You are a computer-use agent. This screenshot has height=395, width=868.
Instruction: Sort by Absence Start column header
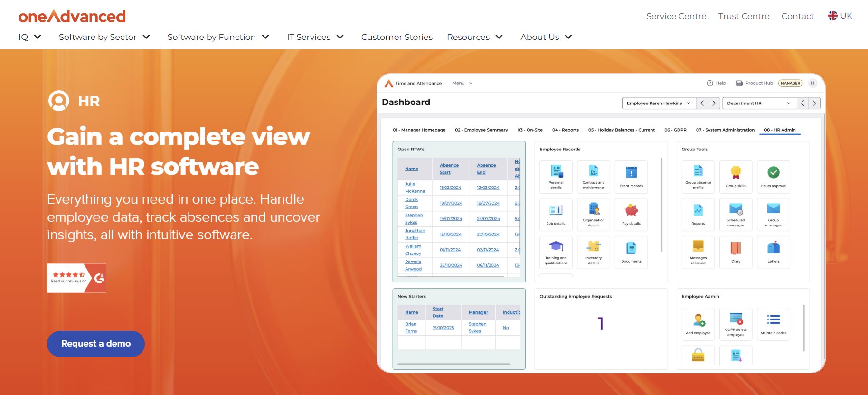click(x=449, y=169)
